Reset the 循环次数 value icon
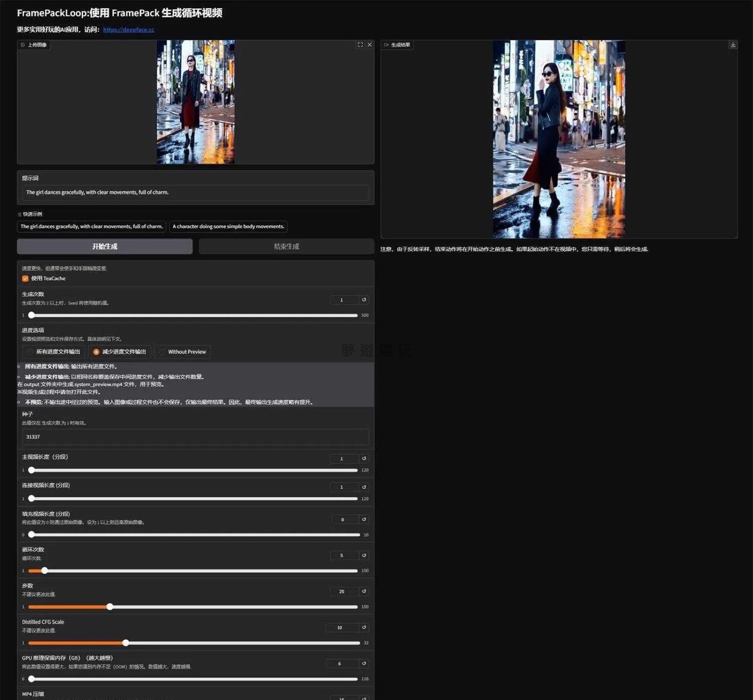The height and width of the screenshot is (700, 753). (364, 556)
